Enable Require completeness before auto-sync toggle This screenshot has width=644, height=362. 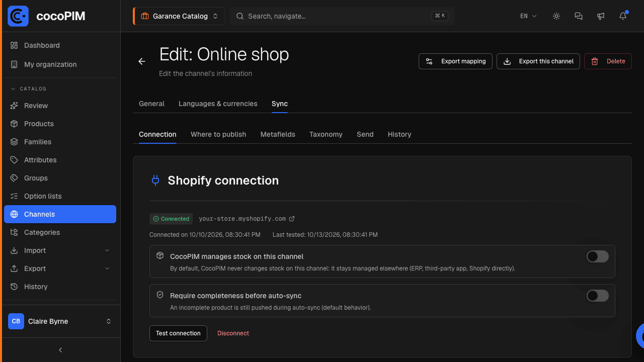pyautogui.click(x=598, y=296)
